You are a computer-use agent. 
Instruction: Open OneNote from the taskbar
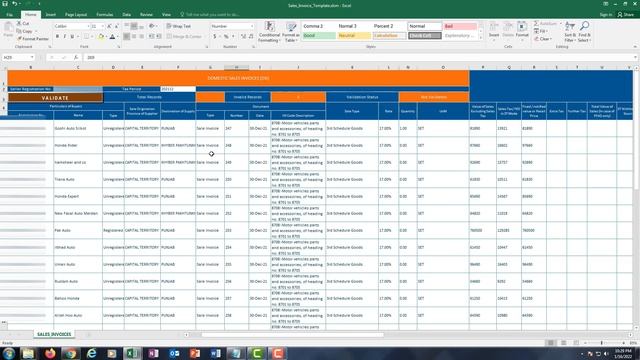[153, 353]
